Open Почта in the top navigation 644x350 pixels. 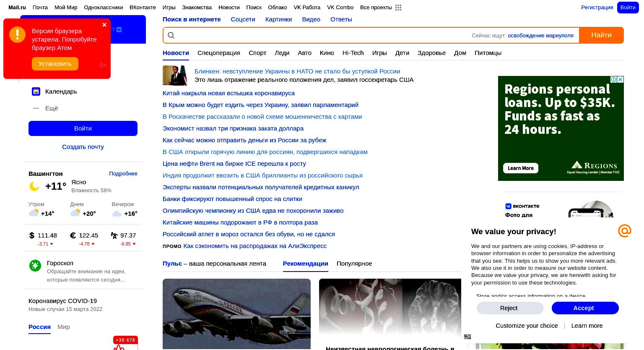tap(40, 8)
